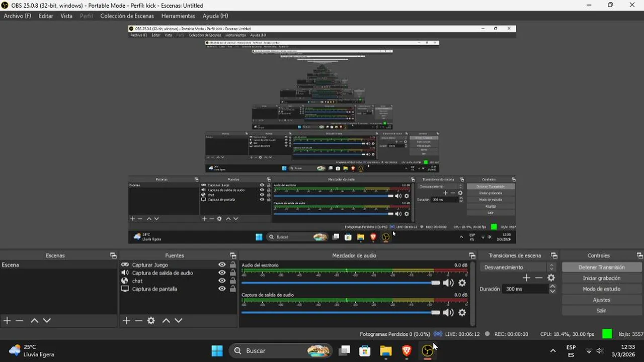Viewport: 644px width, 362px height.
Task: Move source down in Fuentes panel
Action: [x=178, y=320]
